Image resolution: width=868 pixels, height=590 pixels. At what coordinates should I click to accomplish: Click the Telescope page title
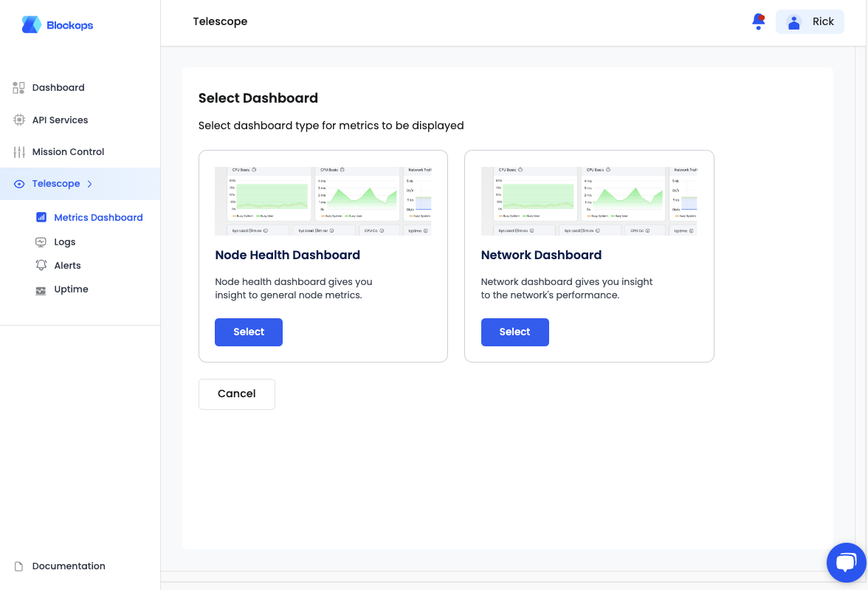point(220,21)
